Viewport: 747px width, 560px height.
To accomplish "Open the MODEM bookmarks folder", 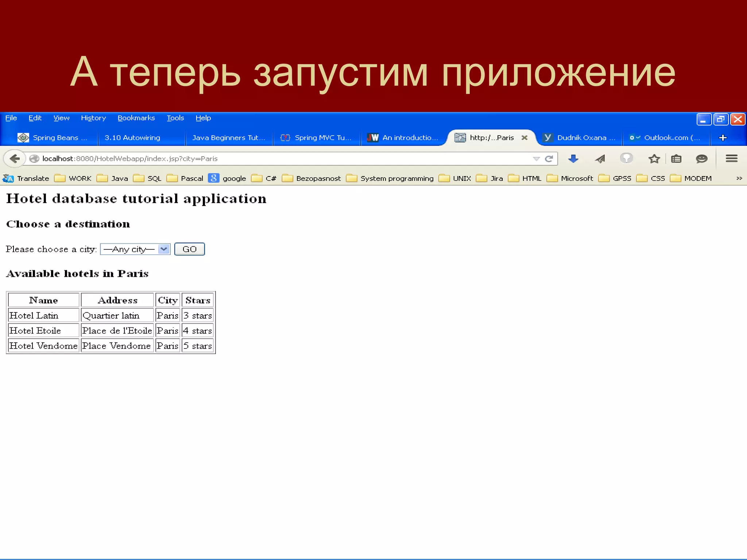I will 691,178.
